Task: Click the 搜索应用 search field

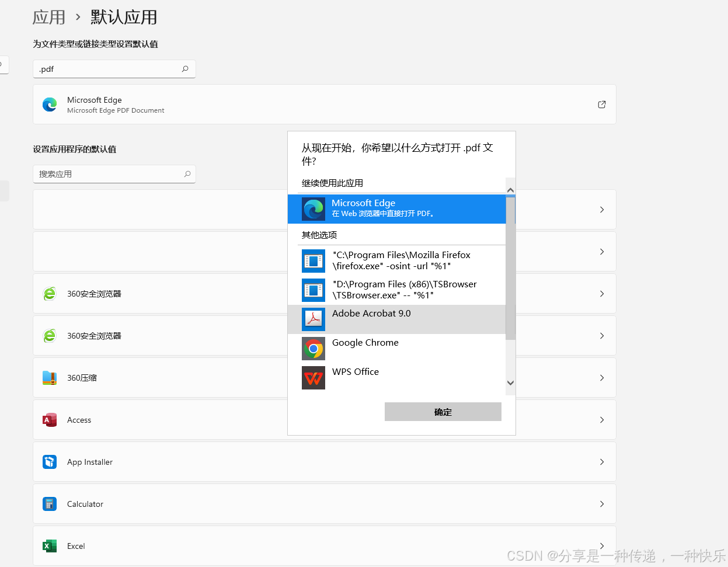Action: coord(114,174)
